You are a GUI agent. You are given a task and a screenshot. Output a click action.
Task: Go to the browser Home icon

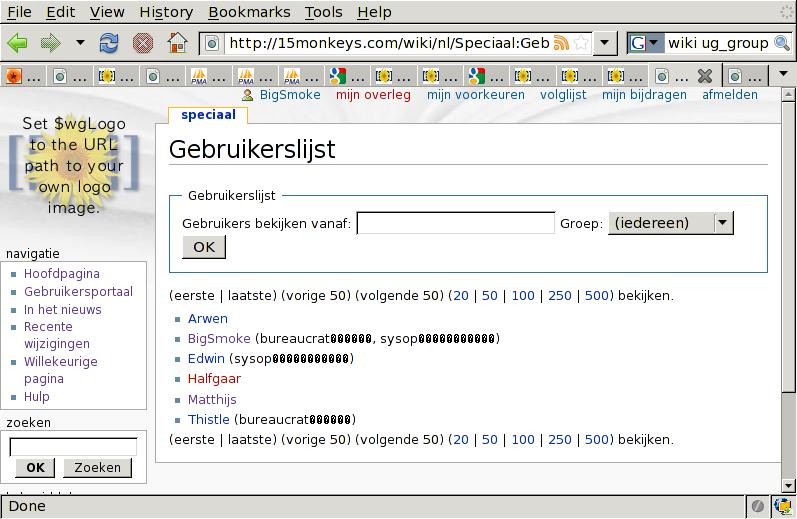pyautogui.click(x=177, y=43)
